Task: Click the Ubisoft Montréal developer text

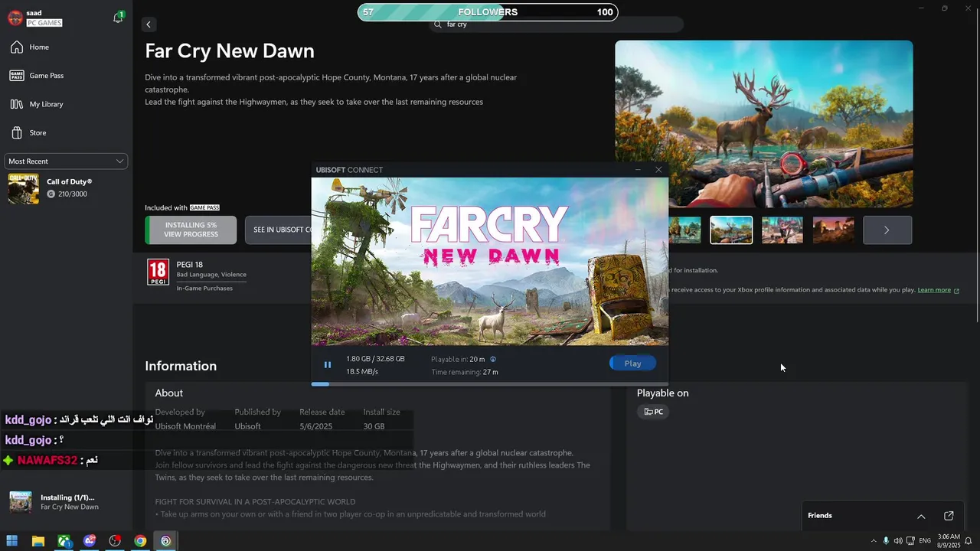Action: pyautogui.click(x=185, y=426)
